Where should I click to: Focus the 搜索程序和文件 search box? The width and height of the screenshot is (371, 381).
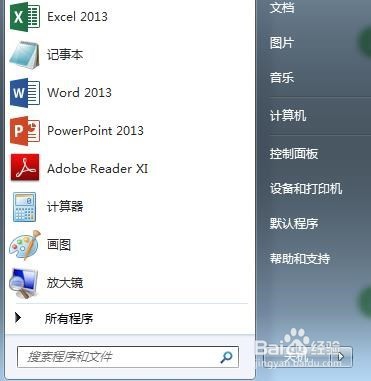click(128, 357)
